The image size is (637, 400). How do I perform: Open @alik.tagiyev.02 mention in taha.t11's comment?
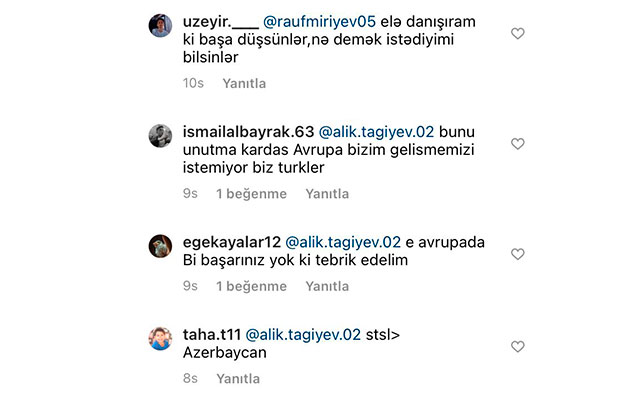click(303, 335)
